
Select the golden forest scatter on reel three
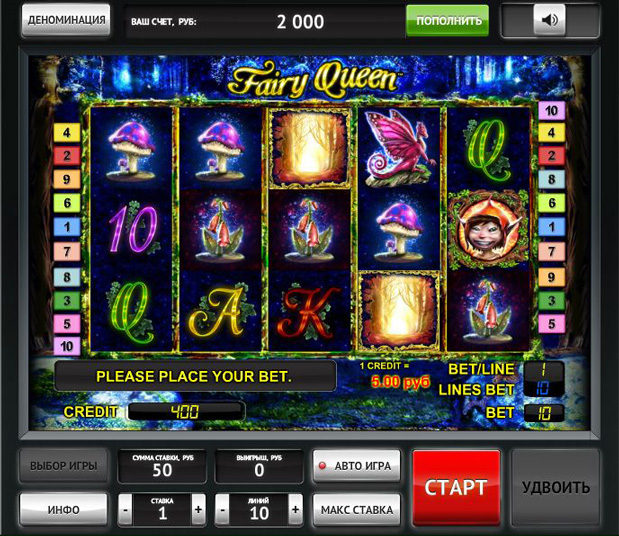(x=310, y=148)
